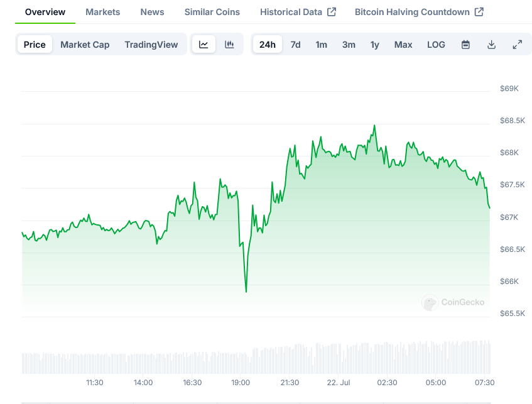
Task: Click the $68.5K axis label
Action: [513, 121]
